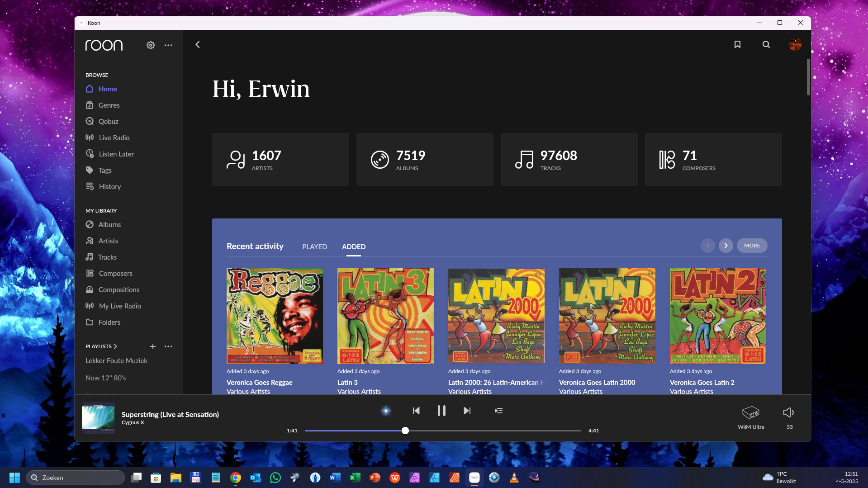The height and width of the screenshot is (488, 868).
Task: Switch to Played tab in Recent activity
Action: (314, 246)
